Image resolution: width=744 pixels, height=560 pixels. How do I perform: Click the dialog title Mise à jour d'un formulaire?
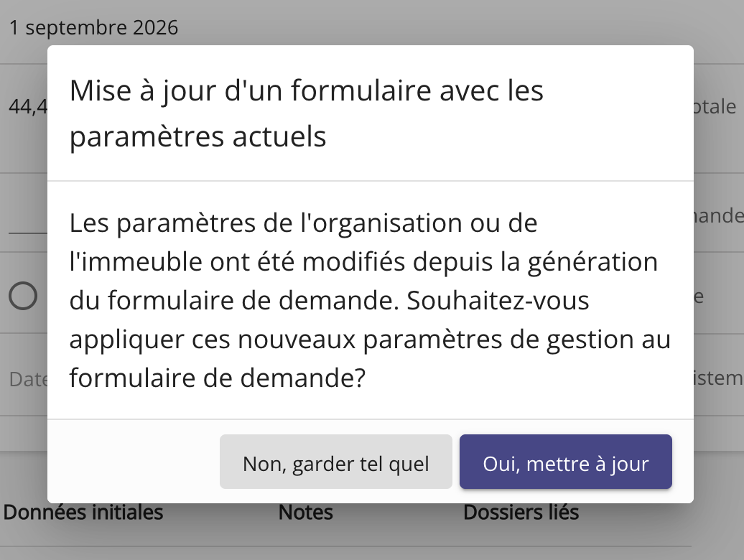tap(307, 91)
